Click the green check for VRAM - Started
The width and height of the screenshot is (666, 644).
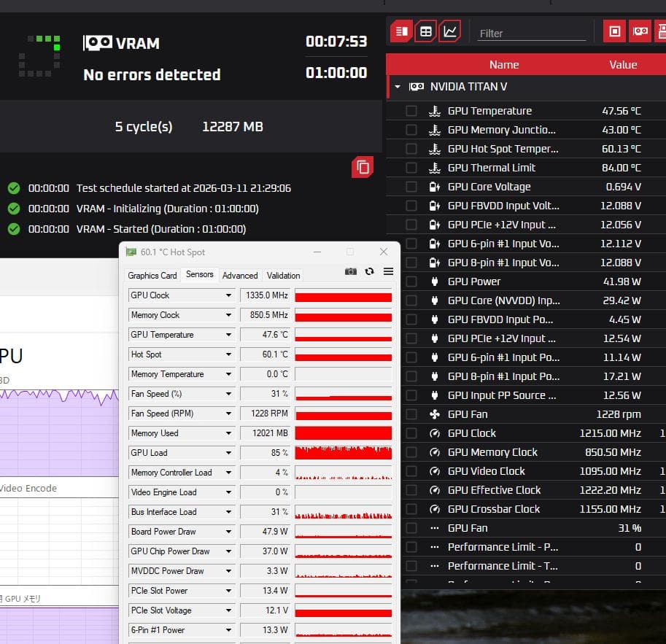(14, 229)
